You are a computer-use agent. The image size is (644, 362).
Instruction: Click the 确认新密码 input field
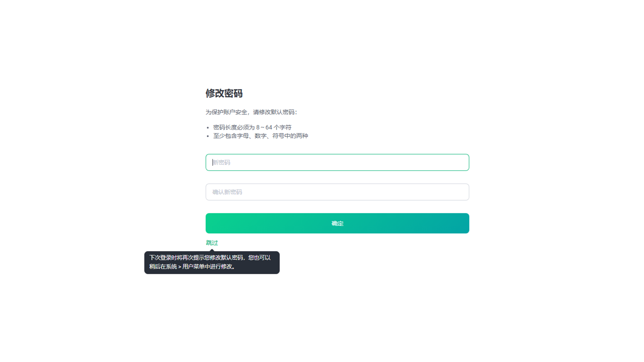[x=337, y=192]
